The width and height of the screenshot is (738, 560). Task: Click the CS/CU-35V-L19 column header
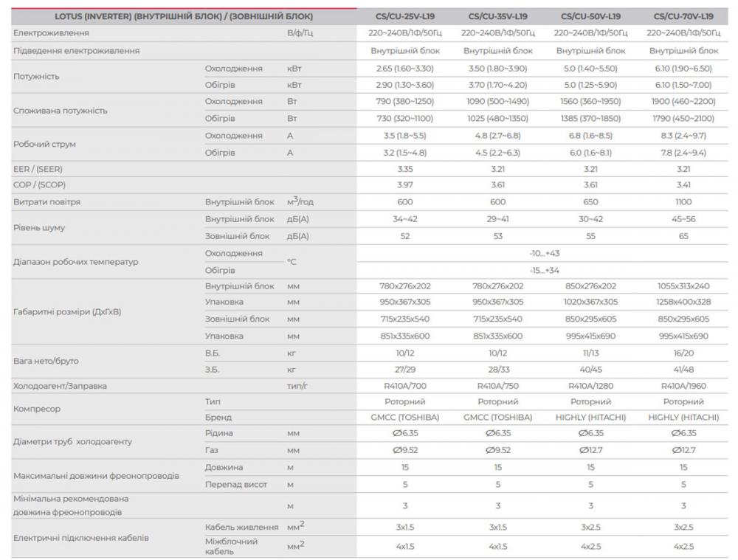[x=497, y=15]
